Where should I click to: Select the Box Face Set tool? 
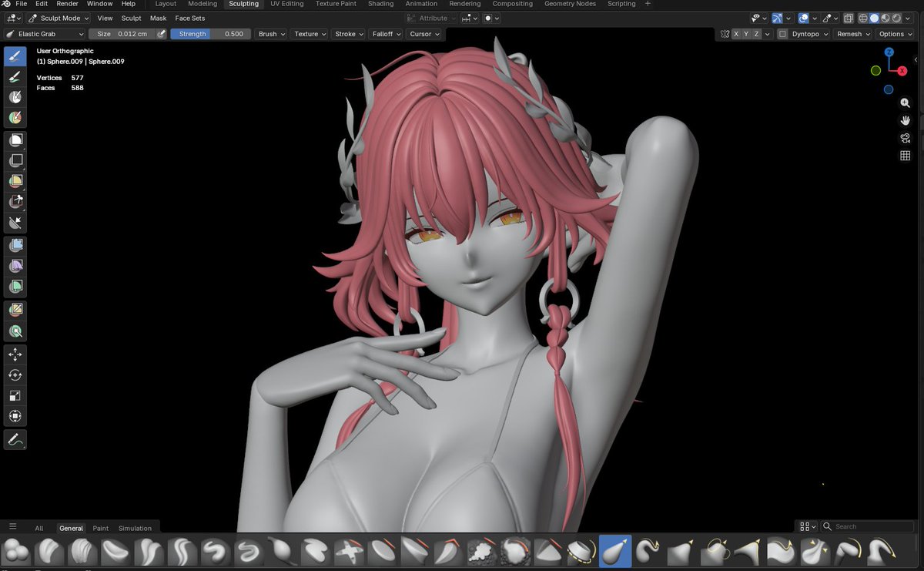[15, 181]
